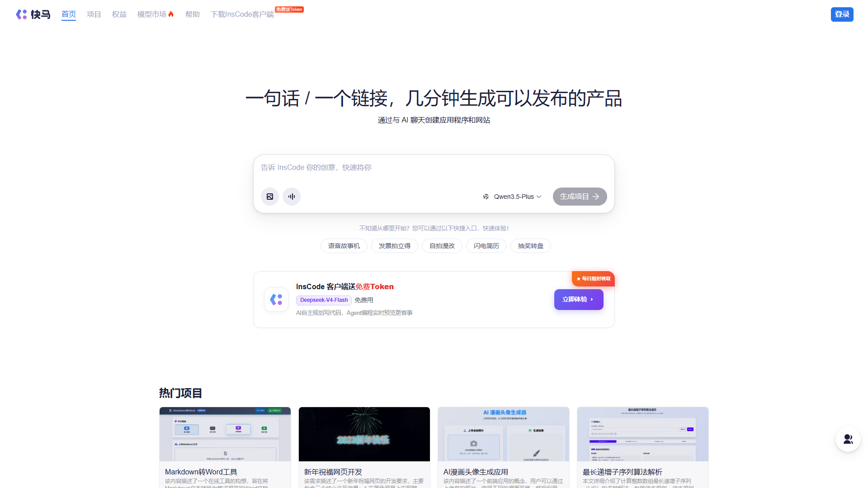
Task: Click the voice input waveform icon
Action: pos(292,197)
